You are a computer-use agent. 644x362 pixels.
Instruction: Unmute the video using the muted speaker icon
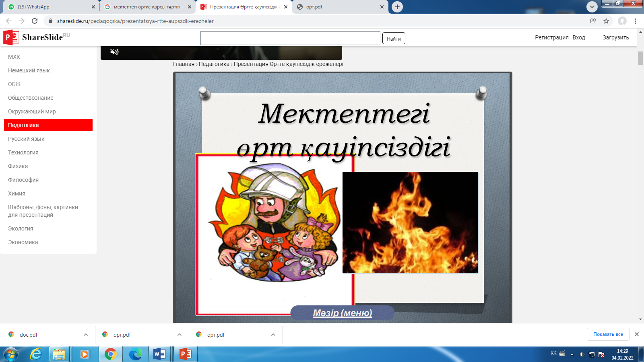pos(114,51)
